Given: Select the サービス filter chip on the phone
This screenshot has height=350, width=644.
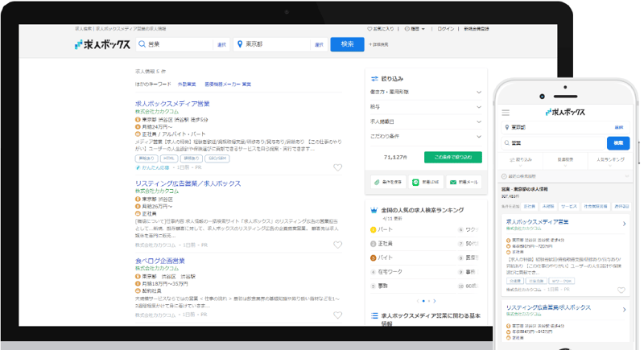Looking at the screenshot, I should [x=569, y=207].
